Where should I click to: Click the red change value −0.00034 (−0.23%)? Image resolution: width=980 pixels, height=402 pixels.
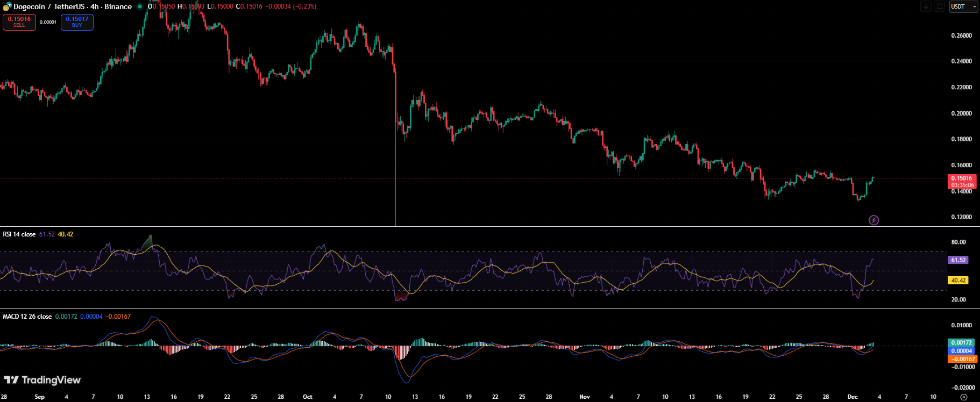[291, 6]
